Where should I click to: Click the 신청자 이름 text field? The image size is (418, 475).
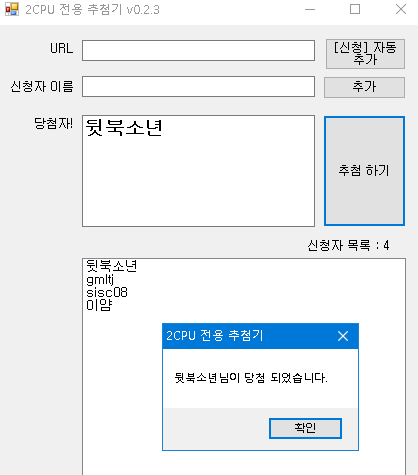pyautogui.click(x=198, y=87)
